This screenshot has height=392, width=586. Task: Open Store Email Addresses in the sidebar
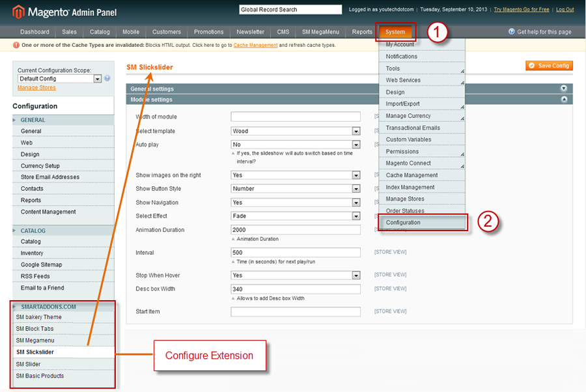tap(63, 177)
